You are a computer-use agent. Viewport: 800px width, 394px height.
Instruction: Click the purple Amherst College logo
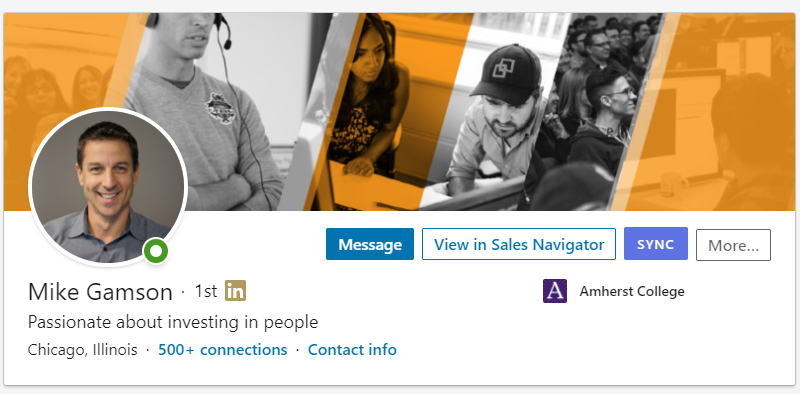(555, 291)
